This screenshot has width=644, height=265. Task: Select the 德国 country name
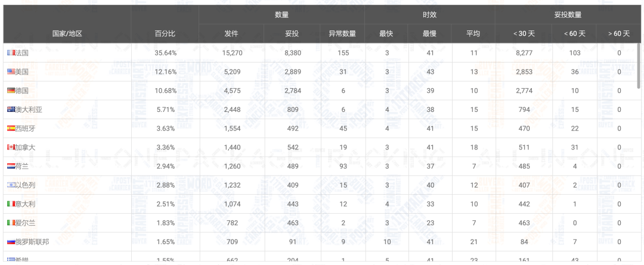pyautogui.click(x=22, y=91)
